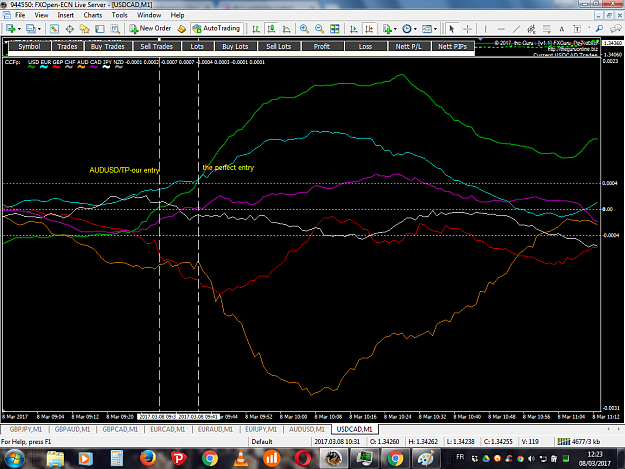Click the Templates icon

tap(426, 29)
